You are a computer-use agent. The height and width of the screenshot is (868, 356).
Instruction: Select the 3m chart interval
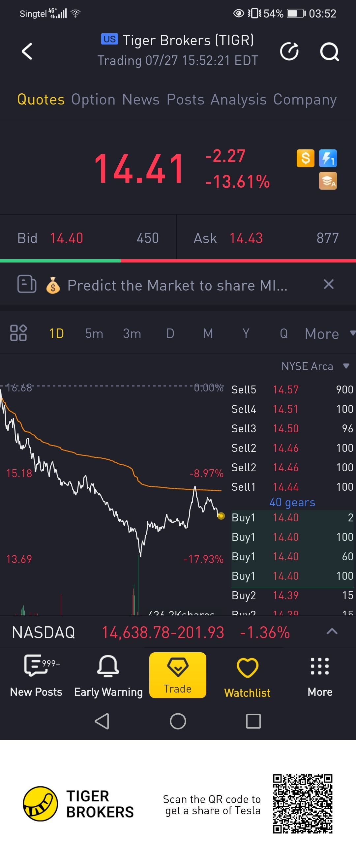click(x=132, y=333)
